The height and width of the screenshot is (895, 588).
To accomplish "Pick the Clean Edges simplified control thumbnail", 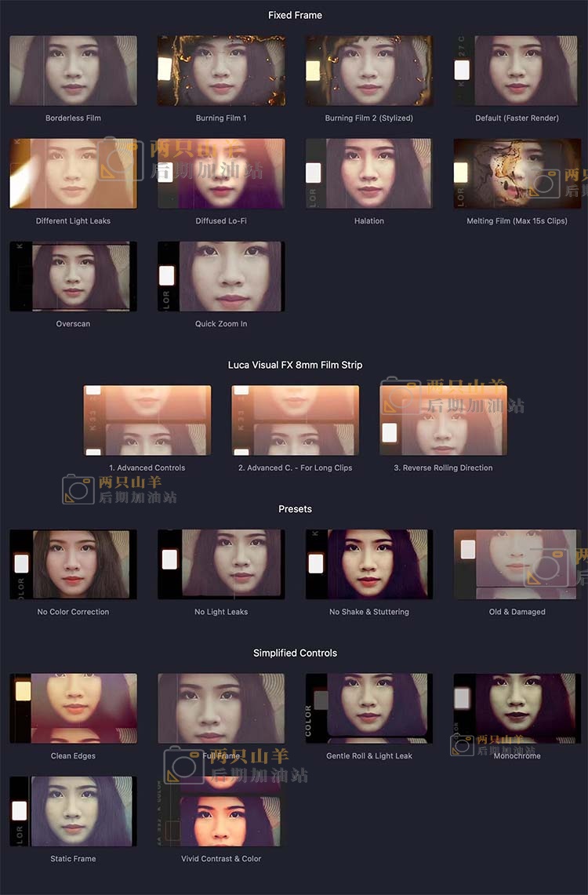I will point(73,708).
